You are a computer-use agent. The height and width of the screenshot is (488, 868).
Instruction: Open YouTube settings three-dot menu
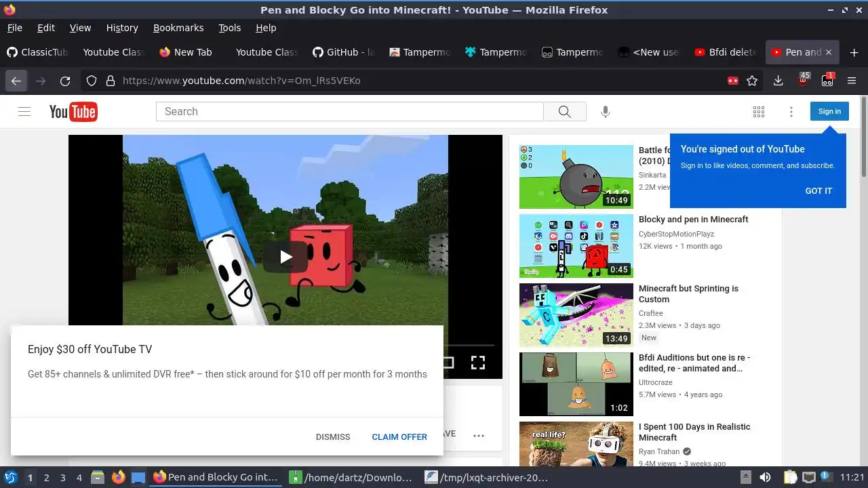coord(791,112)
